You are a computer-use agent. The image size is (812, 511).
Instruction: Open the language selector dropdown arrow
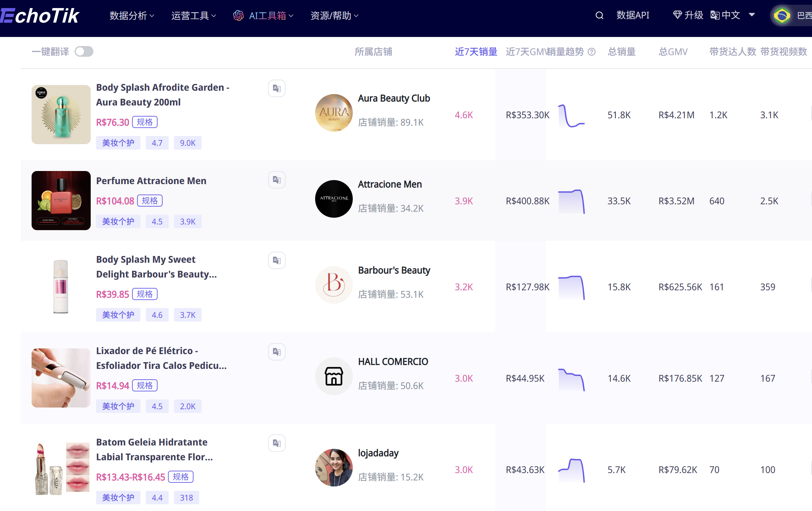[x=751, y=15]
